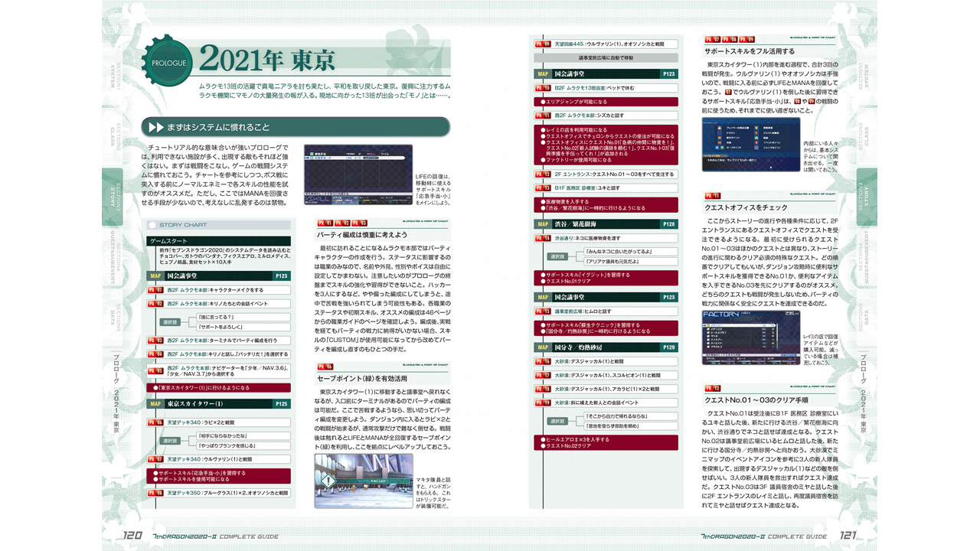
Task: Click the 選択肢 label beside 誰に言ってる？
Action: (x=170, y=321)
